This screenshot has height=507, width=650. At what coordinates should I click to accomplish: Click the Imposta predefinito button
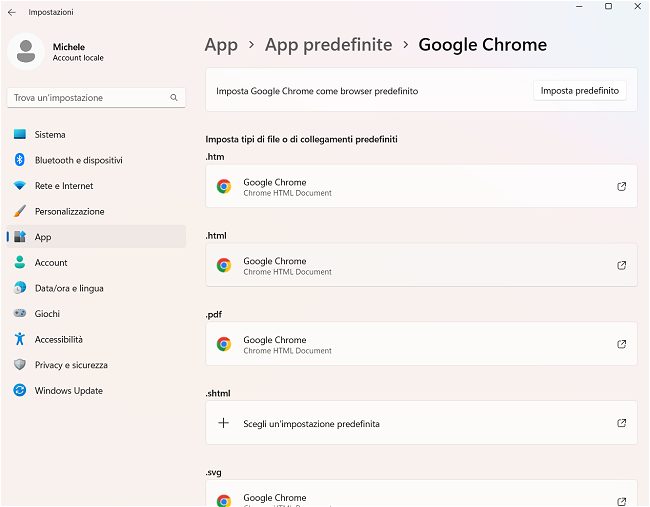click(580, 91)
